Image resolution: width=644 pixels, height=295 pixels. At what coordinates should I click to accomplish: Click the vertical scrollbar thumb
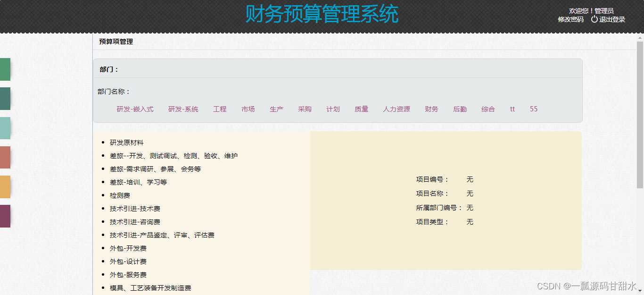(x=640, y=115)
